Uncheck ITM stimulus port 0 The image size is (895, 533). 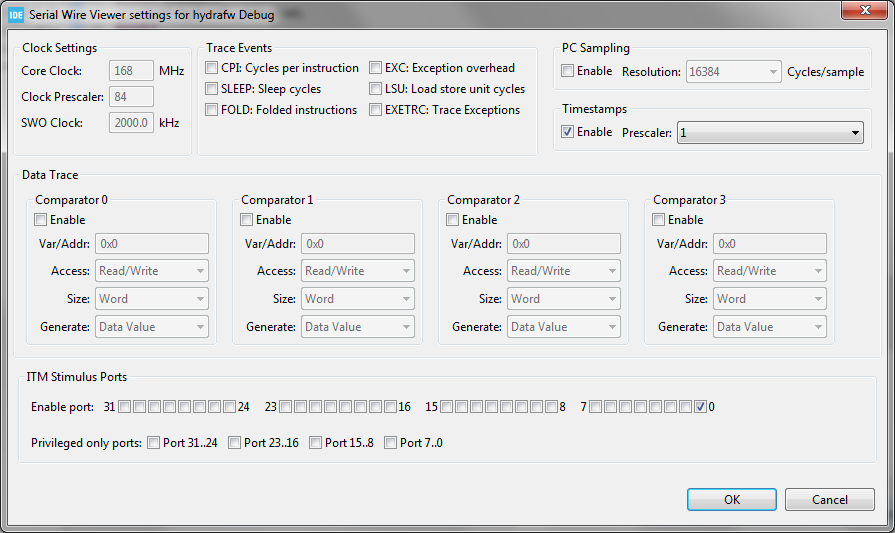(700, 407)
